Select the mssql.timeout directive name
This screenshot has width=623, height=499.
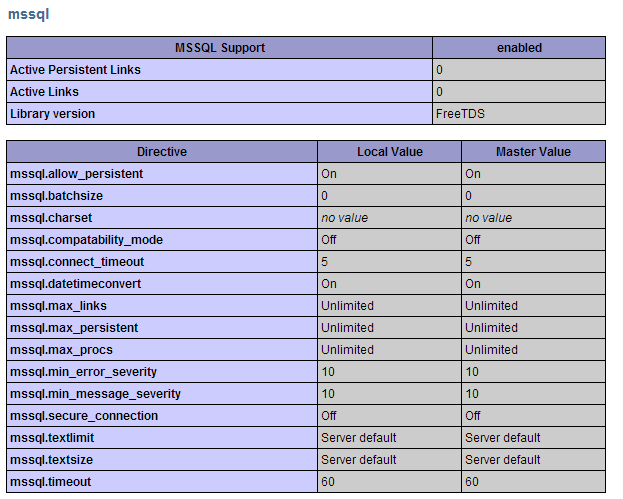(50, 482)
